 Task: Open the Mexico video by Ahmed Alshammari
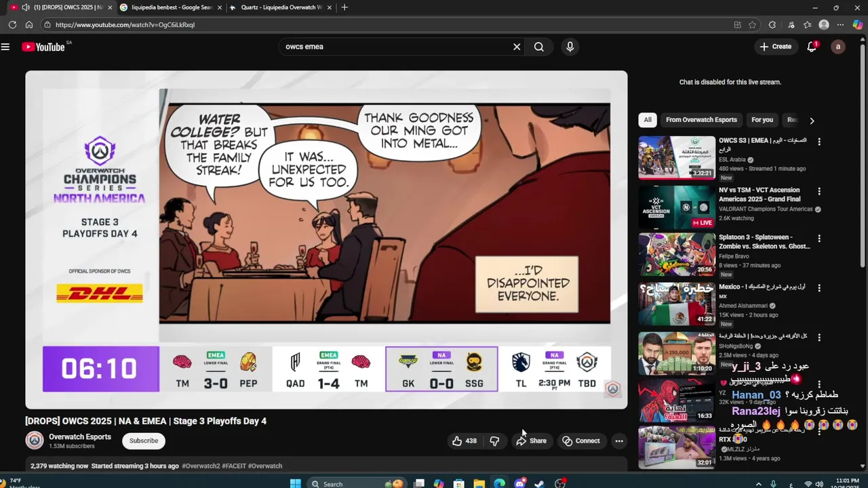677,304
